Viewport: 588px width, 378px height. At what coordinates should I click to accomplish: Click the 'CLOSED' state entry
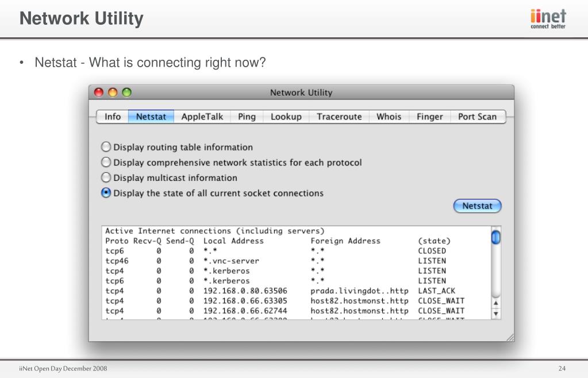pyautogui.click(x=432, y=251)
